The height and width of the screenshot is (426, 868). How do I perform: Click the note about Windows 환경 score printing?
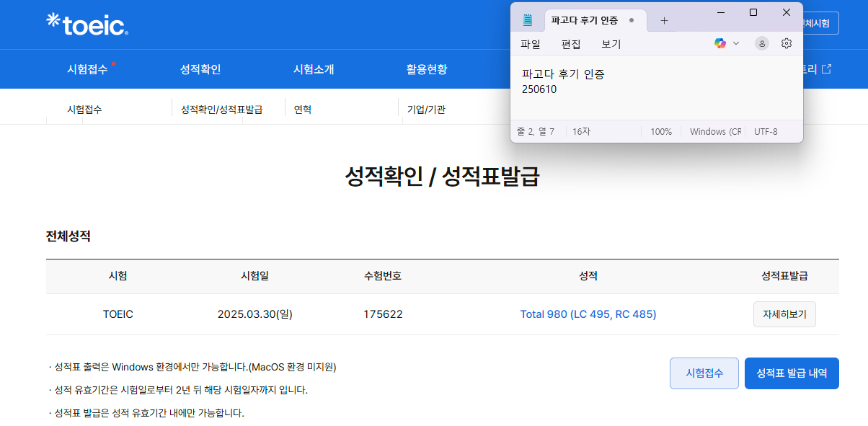(x=192, y=367)
